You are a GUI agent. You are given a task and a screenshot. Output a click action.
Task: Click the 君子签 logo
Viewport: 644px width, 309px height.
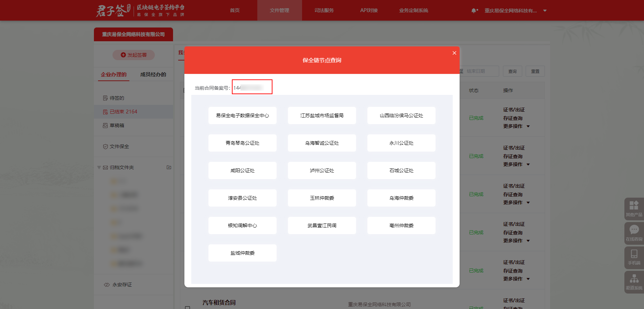coord(113,11)
